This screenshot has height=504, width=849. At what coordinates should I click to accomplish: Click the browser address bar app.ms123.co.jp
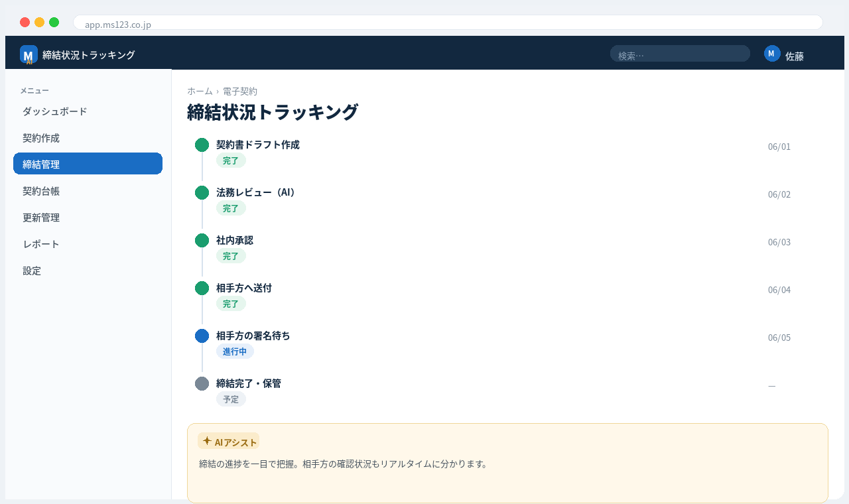pos(448,23)
